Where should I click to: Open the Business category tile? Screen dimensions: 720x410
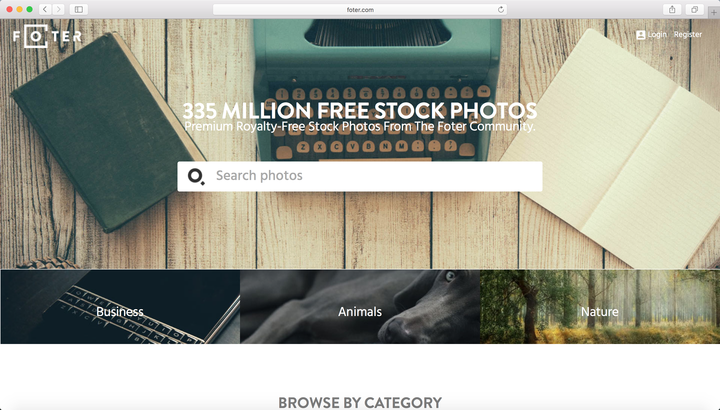point(120,307)
